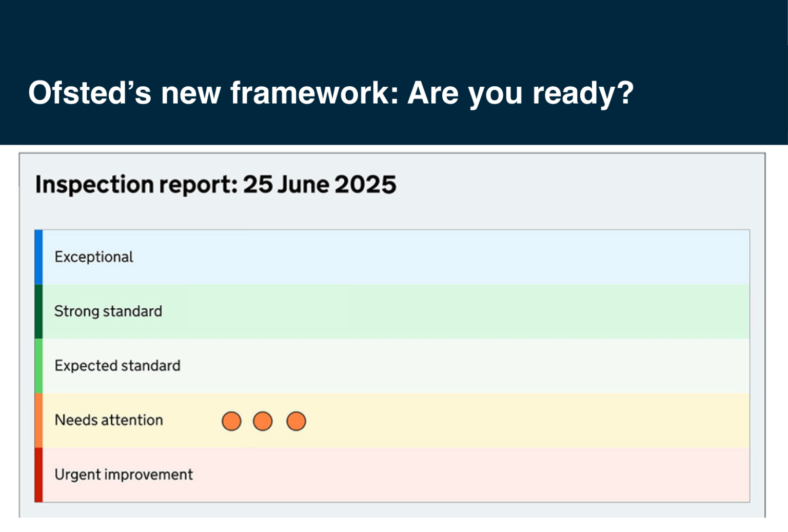Click the 'Ofsted's new framework: Are you ready?' title

click(331, 93)
